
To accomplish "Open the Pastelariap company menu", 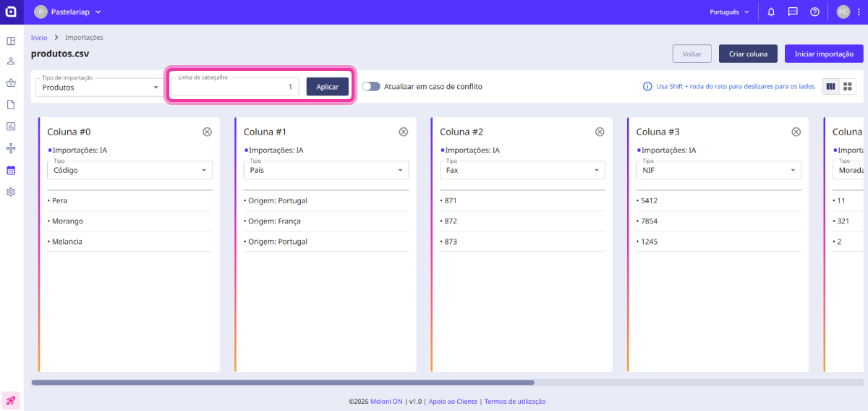I will pos(68,12).
